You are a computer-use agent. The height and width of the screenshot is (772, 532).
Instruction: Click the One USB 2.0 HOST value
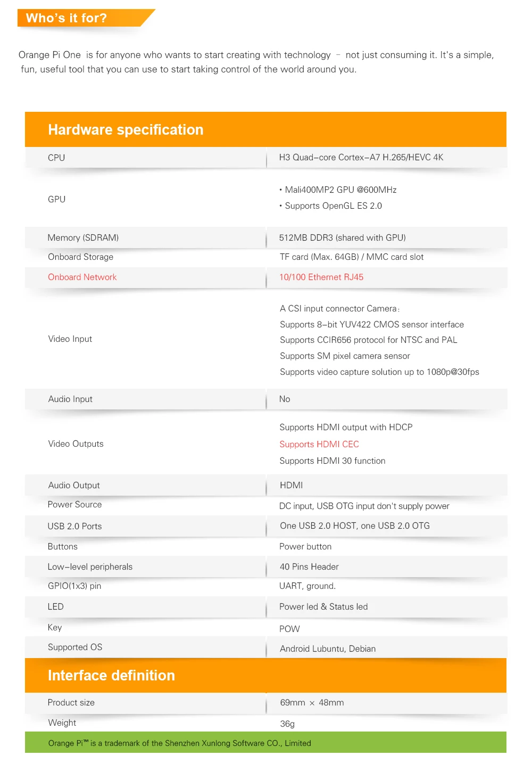point(355,526)
